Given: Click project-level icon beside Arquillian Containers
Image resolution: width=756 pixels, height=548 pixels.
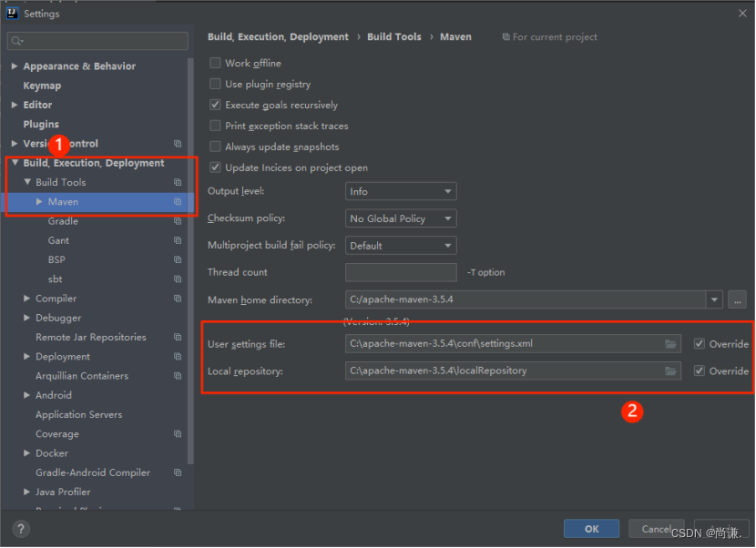Looking at the screenshot, I should click(x=178, y=376).
